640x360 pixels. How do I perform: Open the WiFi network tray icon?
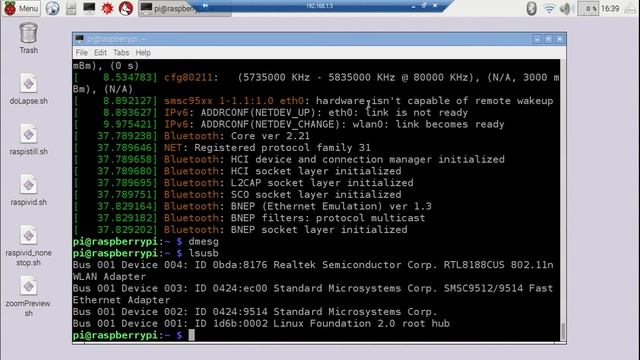click(549, 9)
